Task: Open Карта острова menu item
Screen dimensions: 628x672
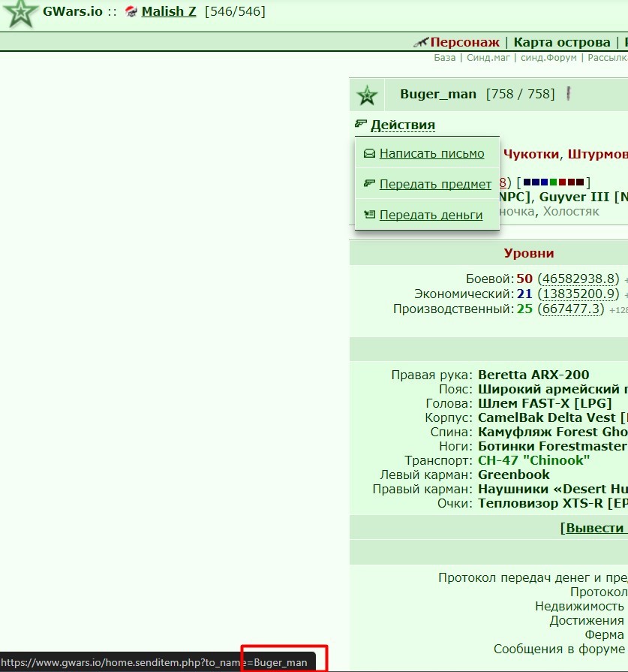Action: pos(562,42)
